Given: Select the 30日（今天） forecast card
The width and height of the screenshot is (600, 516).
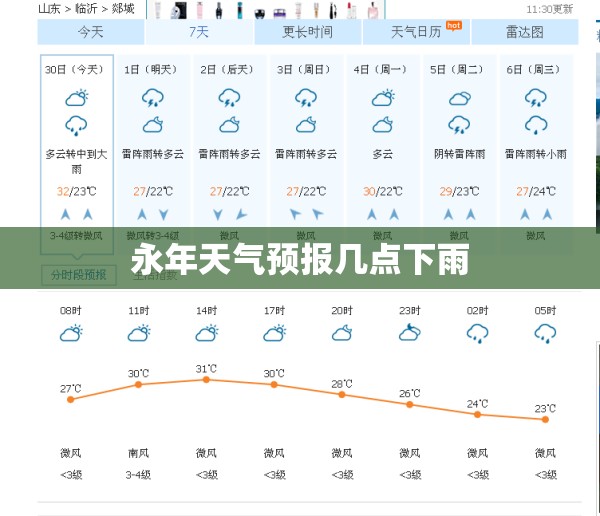Looking at the screenshot, I should [x=77, y=155].
